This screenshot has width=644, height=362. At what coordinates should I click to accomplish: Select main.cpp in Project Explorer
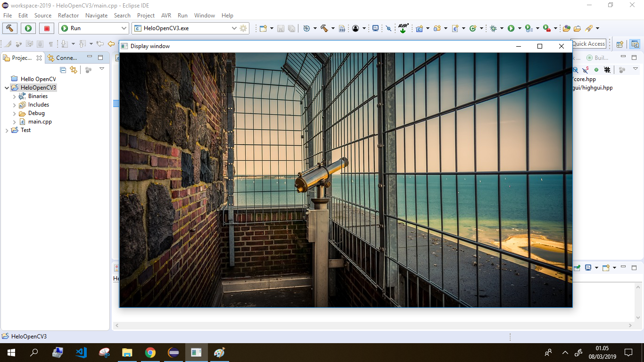(40, 122)
